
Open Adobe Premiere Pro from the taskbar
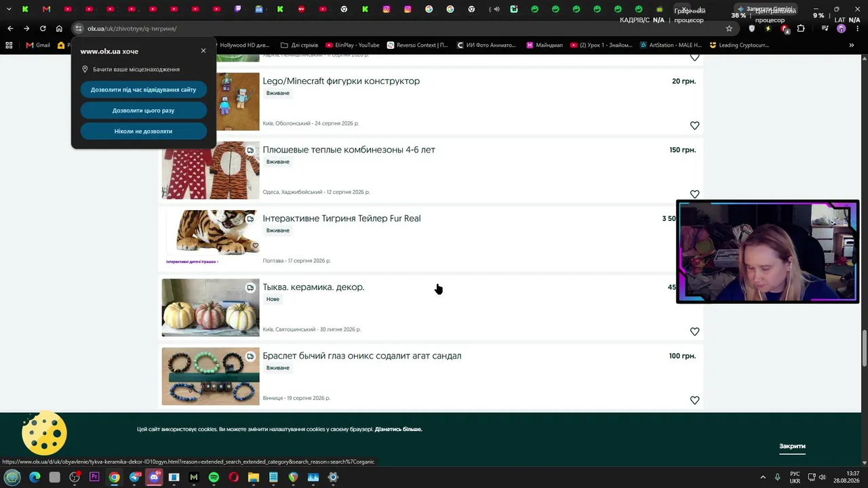(94, 477)
